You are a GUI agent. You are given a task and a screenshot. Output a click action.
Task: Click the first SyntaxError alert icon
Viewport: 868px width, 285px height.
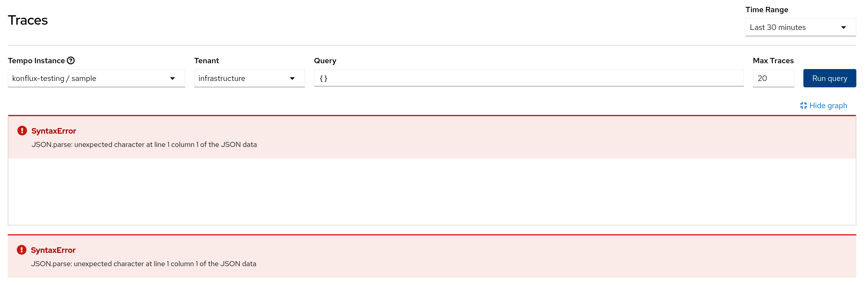[22, 131]
